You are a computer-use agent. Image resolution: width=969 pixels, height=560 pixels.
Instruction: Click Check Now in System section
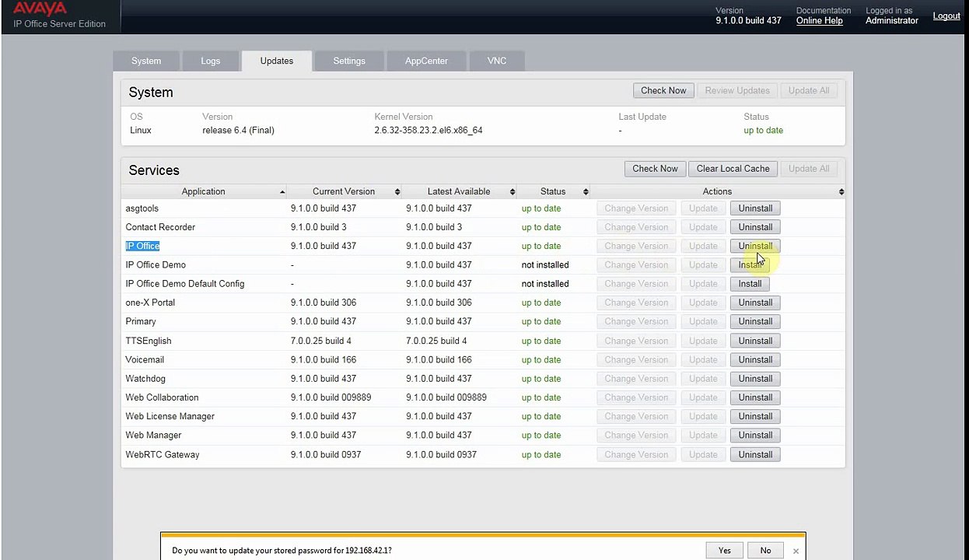(663, 90)
